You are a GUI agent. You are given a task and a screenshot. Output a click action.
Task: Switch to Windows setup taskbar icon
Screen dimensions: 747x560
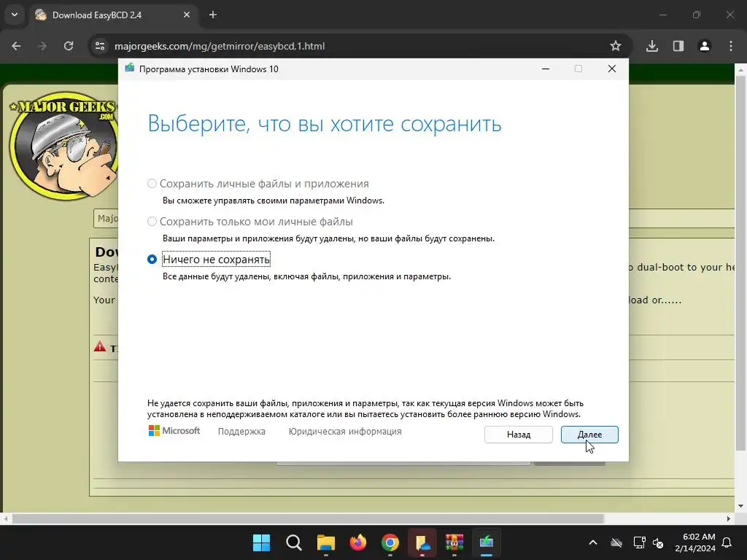point(487,542)
